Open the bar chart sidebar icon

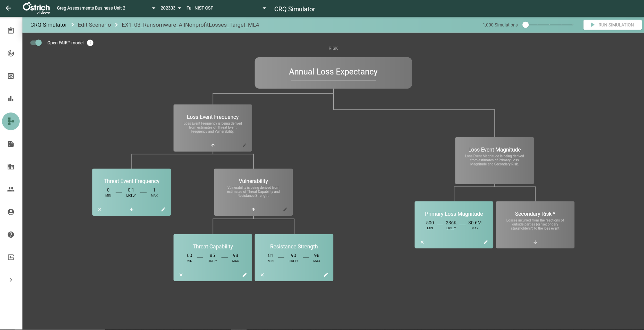(x=11, y=99)
